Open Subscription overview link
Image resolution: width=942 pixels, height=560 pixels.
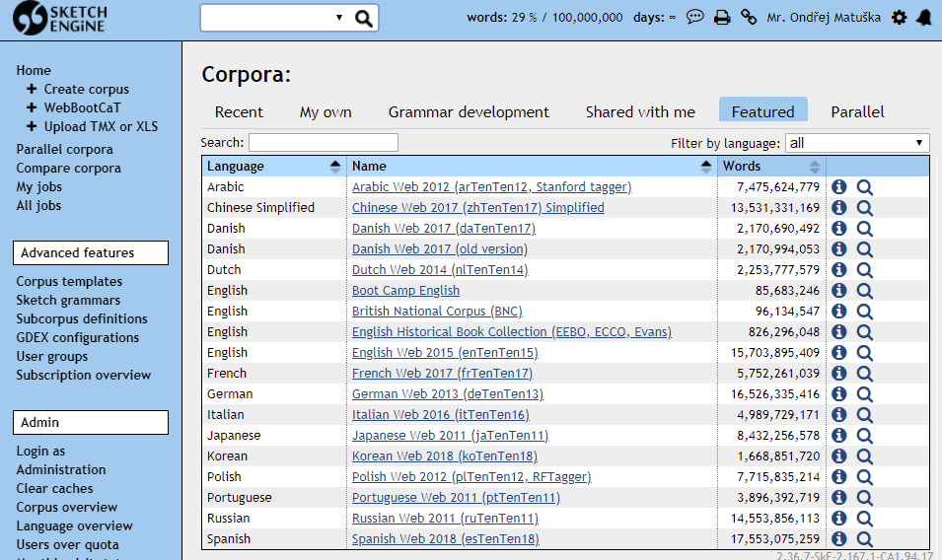click(x=84, y=375)
